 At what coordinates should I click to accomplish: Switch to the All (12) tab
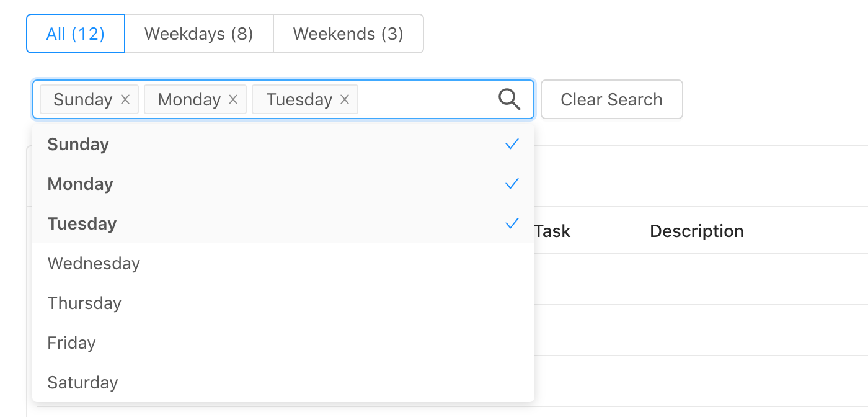tap(76, 34)
